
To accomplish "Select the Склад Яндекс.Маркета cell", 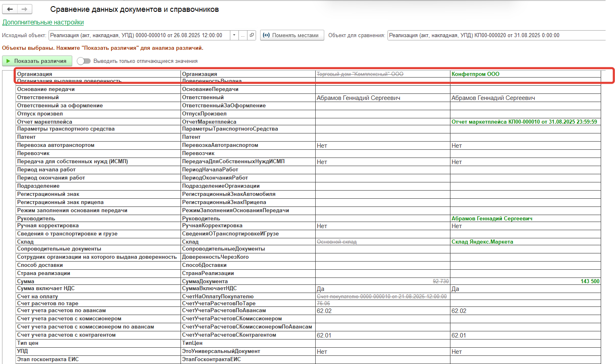I will (526, 242).
